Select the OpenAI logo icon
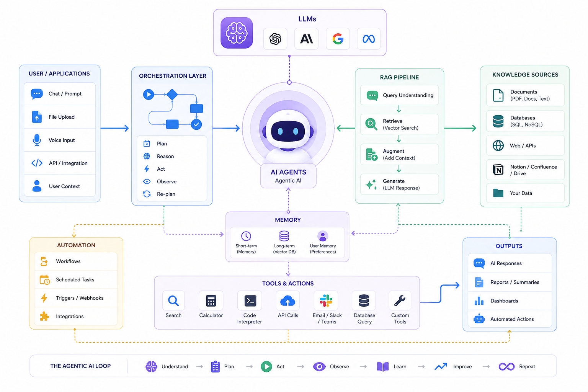 275,39
